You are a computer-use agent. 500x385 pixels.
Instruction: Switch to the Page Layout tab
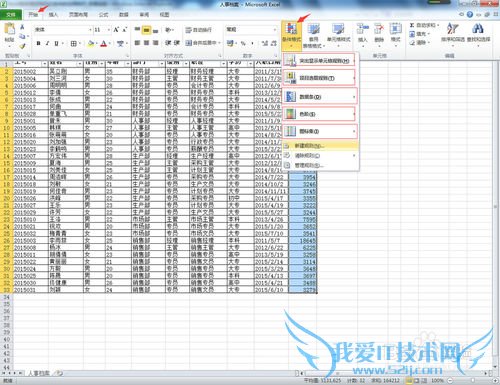click(78, 15)
